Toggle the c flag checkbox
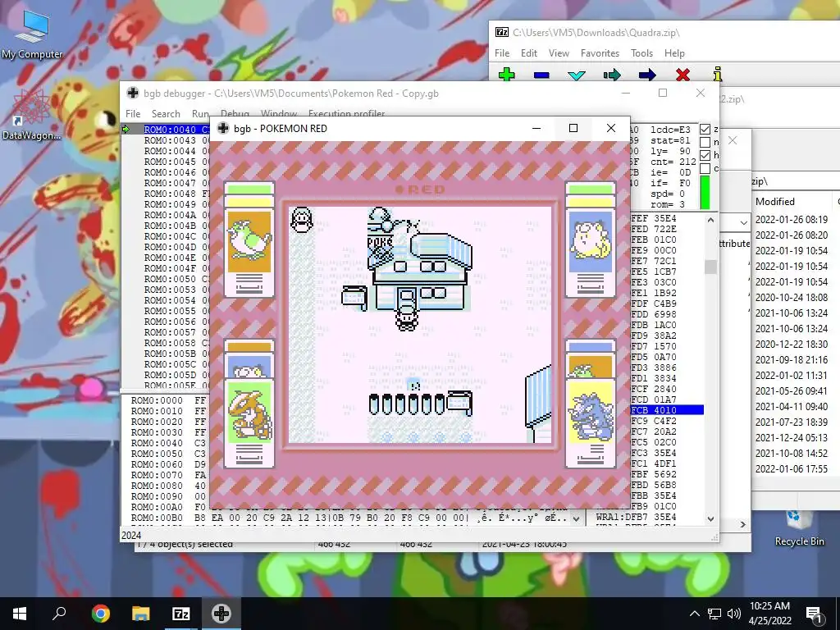 click(x=705, y=168)
